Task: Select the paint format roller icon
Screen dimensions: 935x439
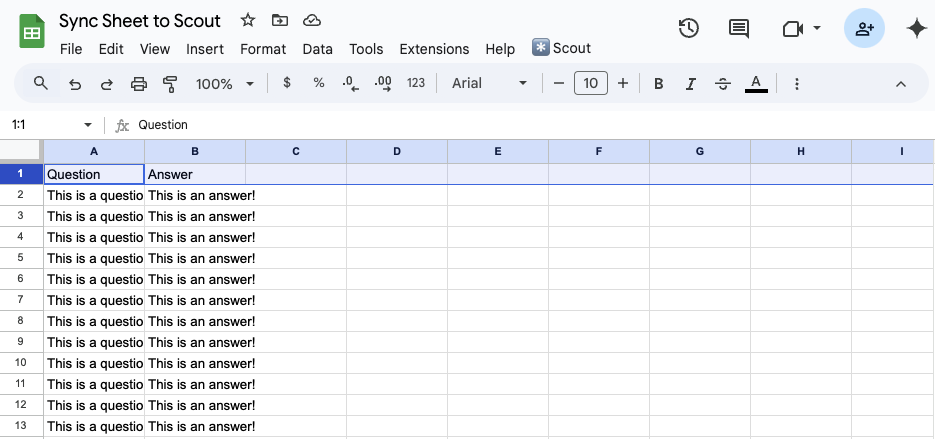Action: [x=170, y=84]
